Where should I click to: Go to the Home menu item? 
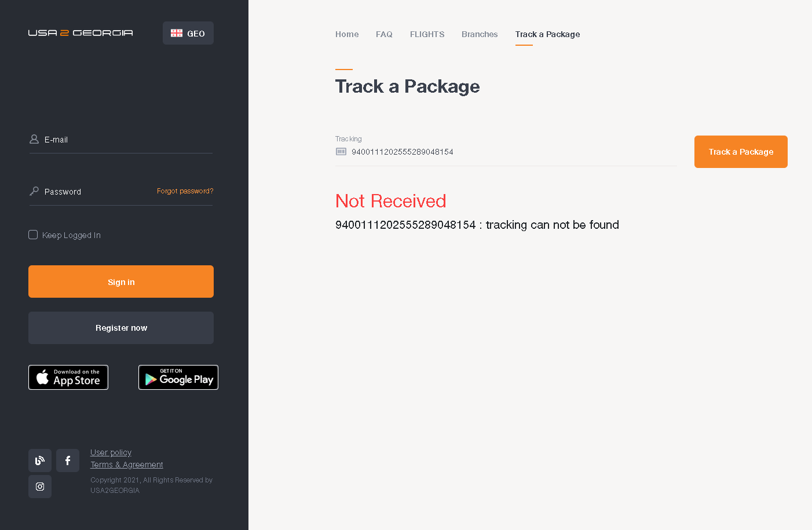pos(347,34)
